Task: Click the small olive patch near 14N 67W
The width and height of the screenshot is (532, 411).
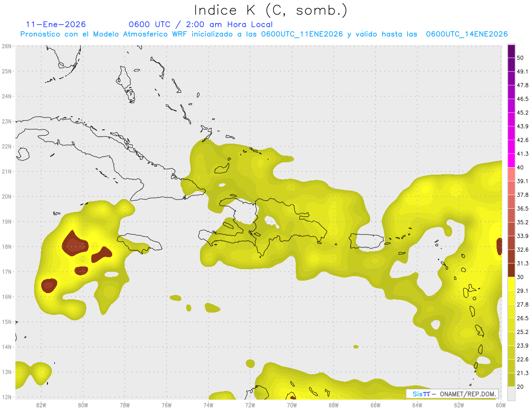Action: pyautogui.click(x=356, y=346)
